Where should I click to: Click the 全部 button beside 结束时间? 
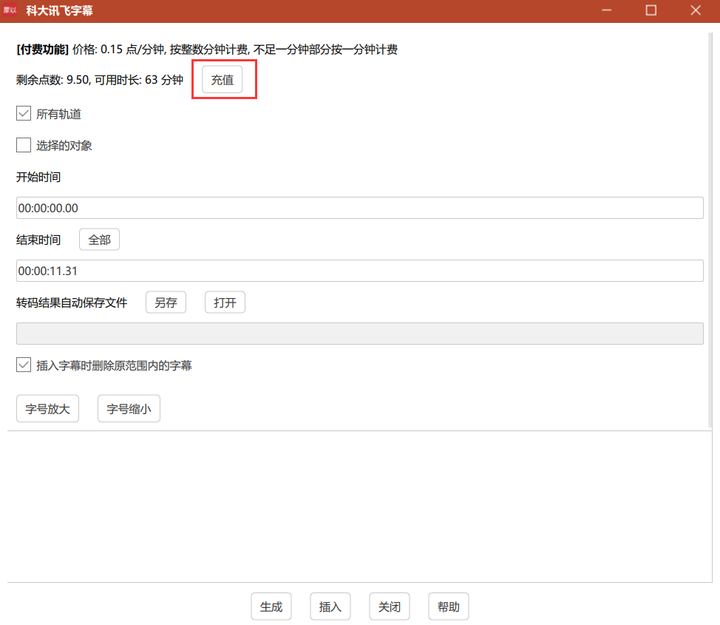click(x=99, y=239)
